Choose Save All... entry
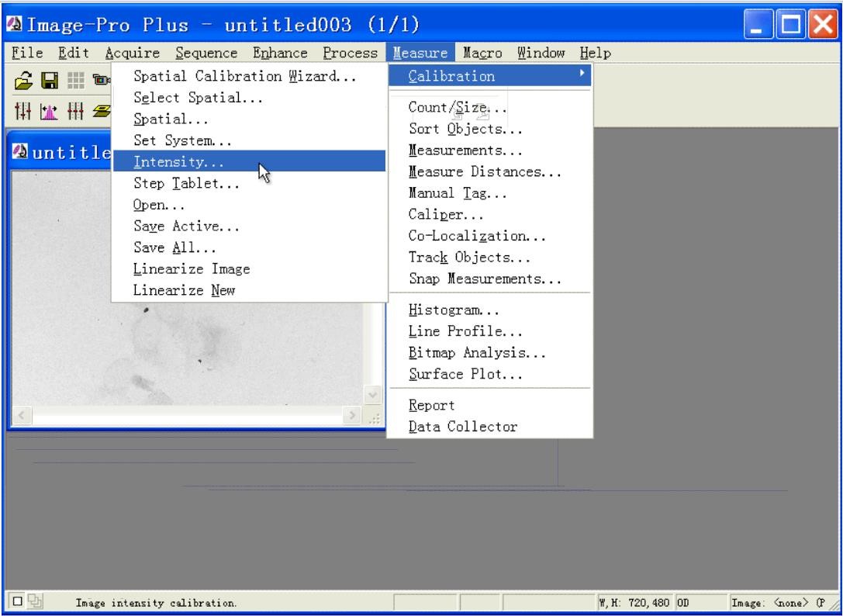The image size is (843, 616). (249, 247)
